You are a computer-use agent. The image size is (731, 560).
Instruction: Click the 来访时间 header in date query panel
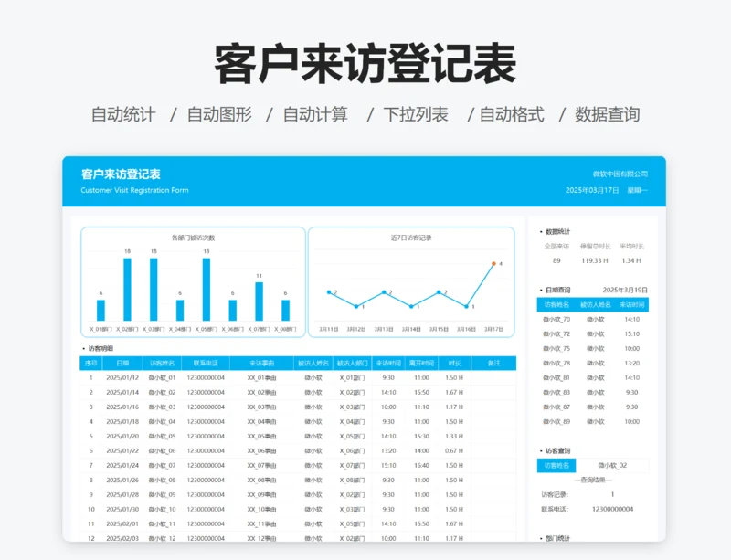coord(632,305)
